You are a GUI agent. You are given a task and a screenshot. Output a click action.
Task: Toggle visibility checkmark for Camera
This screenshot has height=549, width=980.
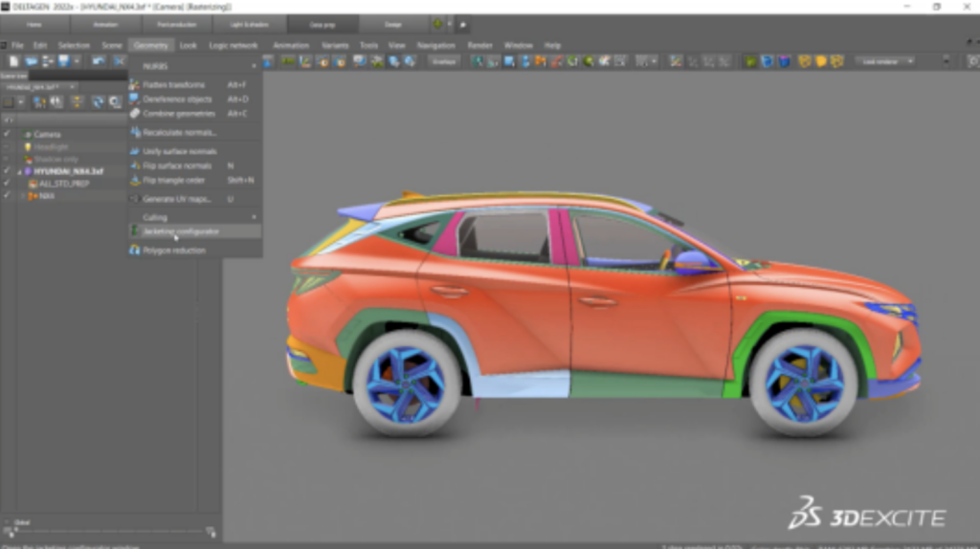tap(7, 134)
